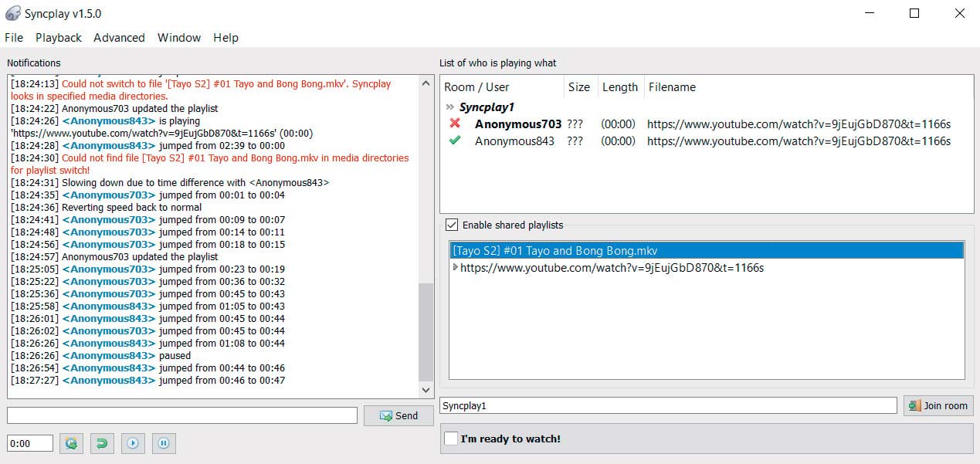The image size is (980, 464).
Task: Click the Size column header
Action: (x=579, y=87)
